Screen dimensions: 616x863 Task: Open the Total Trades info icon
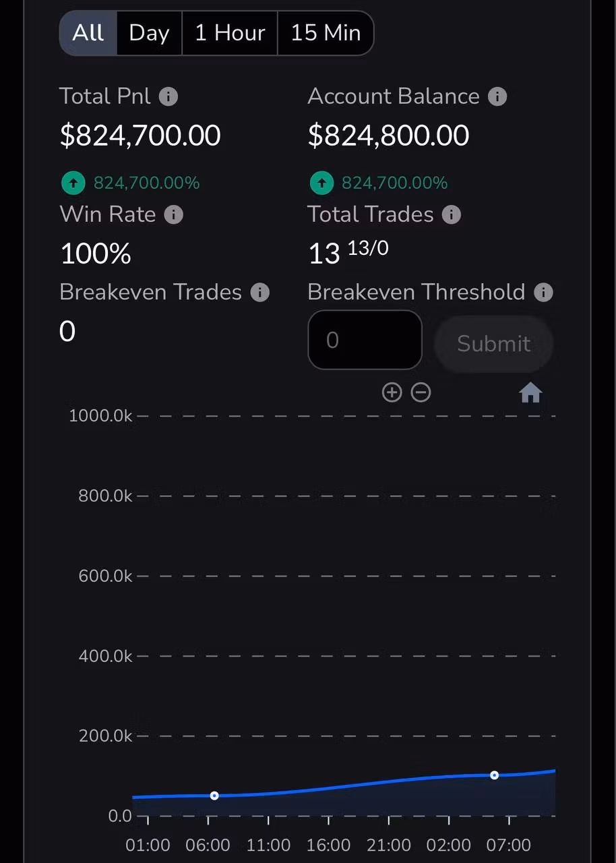point(452,215)
